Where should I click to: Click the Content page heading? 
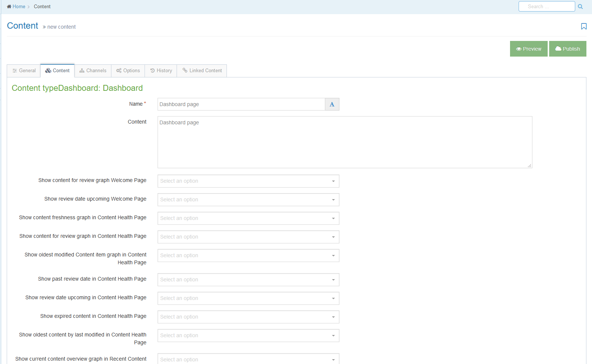coord(22,26)
